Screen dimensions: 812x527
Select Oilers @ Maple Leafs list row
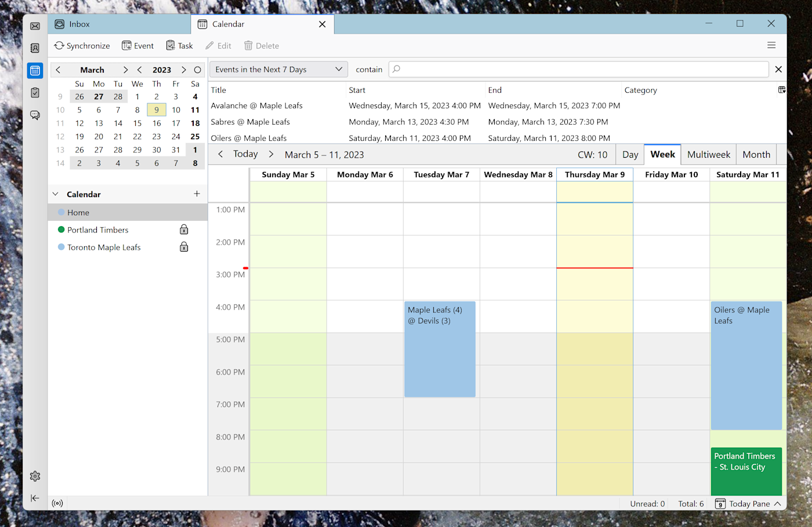497,138
